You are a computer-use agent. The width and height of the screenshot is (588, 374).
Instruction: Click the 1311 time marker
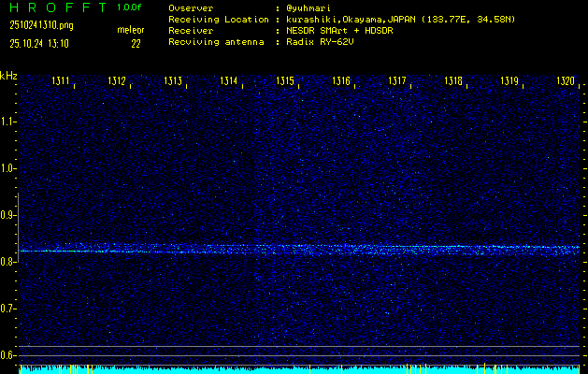(x=61, y=82)
